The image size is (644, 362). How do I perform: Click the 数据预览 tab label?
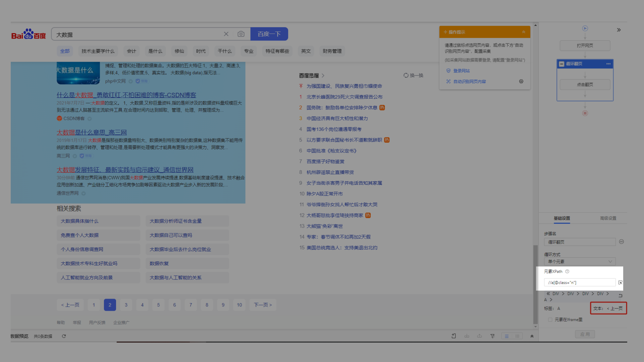[x=19, y=336]
